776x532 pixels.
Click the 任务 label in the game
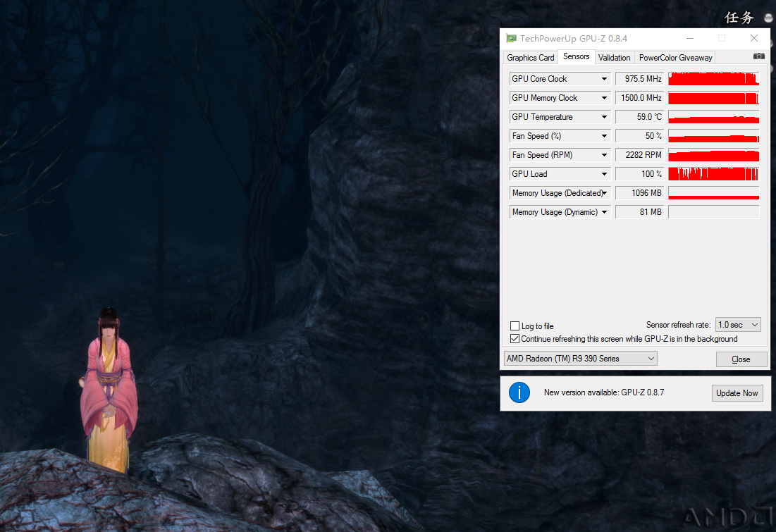point(739,18)
